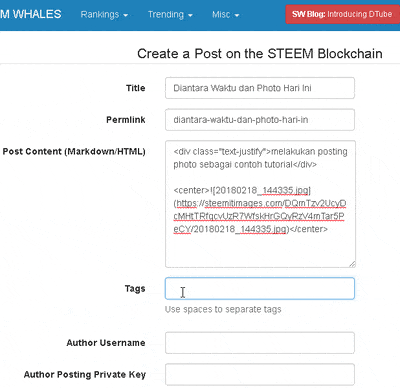The width and height of the screenshot is (400, 388).
Task: Open the Rankings dropdown menu
Action: pyautogui.click(x=104, y=15)
